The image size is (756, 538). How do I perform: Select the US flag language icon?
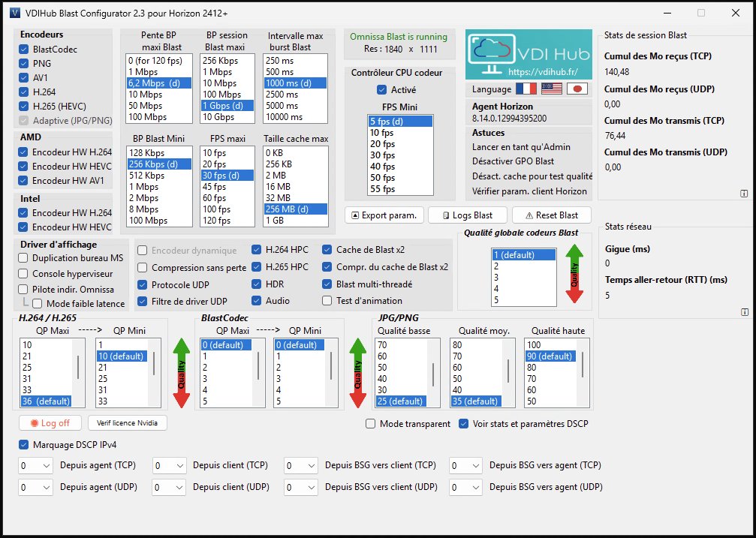point(552,89)
